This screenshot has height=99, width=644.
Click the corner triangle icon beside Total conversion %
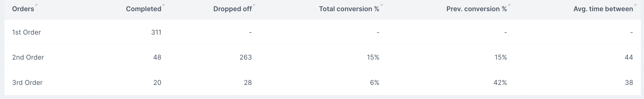(x=382, y=5)
